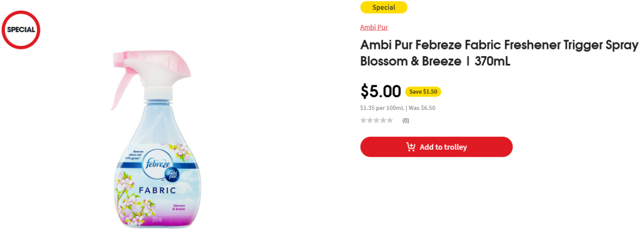Click the $5.00 price
This screenshot has width=644, height=238.
pyautogui.click(x=380, y=91)
